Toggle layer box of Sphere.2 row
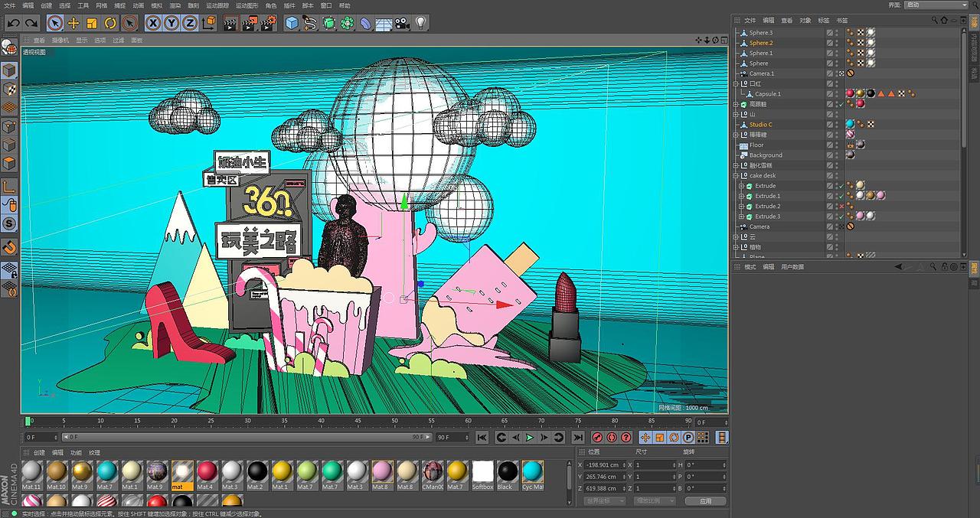Screen dimensions: 980x518 tap(830, 43)
